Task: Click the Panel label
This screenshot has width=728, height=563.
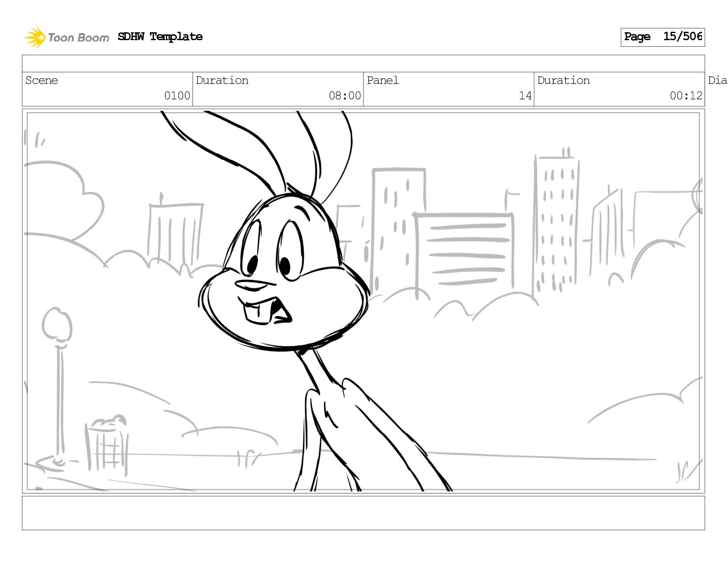Action: (383, 80)
